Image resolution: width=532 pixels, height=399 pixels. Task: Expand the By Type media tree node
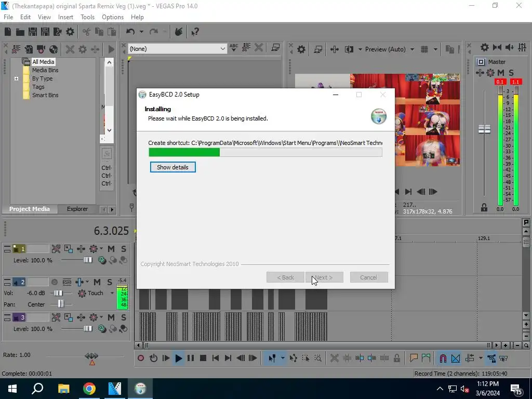point(16,79)
